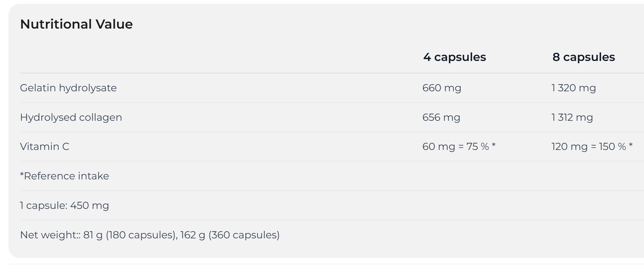Viewport: 644px width, 273px height.
Task: Click the Hydrolysed collagen row label
Action: [x=71, y=117]
